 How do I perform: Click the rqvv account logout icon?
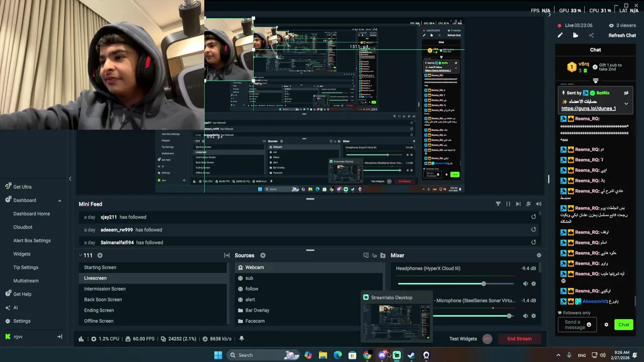pyautogui.click(x=59, y=337)
